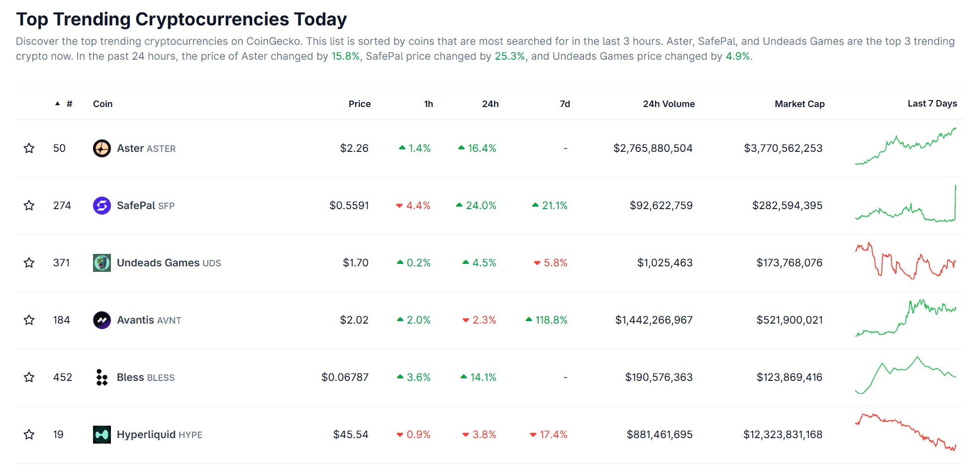Viewport: 980px width, 467px height.
Task: Click the SafePal purple logo icon
Action: click(102, 206)
